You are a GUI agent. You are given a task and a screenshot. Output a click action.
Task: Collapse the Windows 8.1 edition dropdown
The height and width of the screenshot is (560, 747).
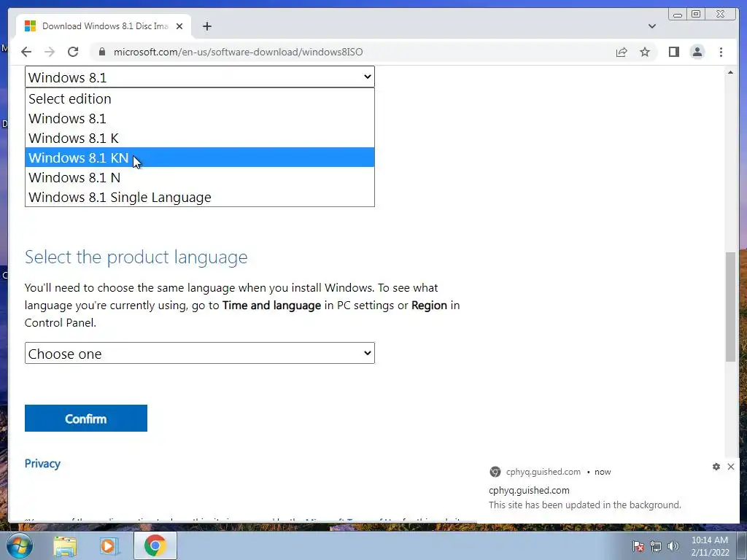tap(200, 77)
